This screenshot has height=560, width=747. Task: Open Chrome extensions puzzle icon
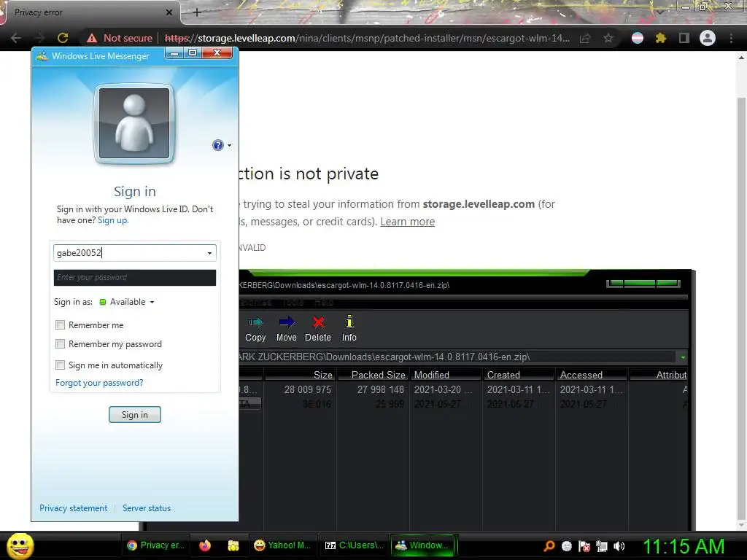pos(660,38)
